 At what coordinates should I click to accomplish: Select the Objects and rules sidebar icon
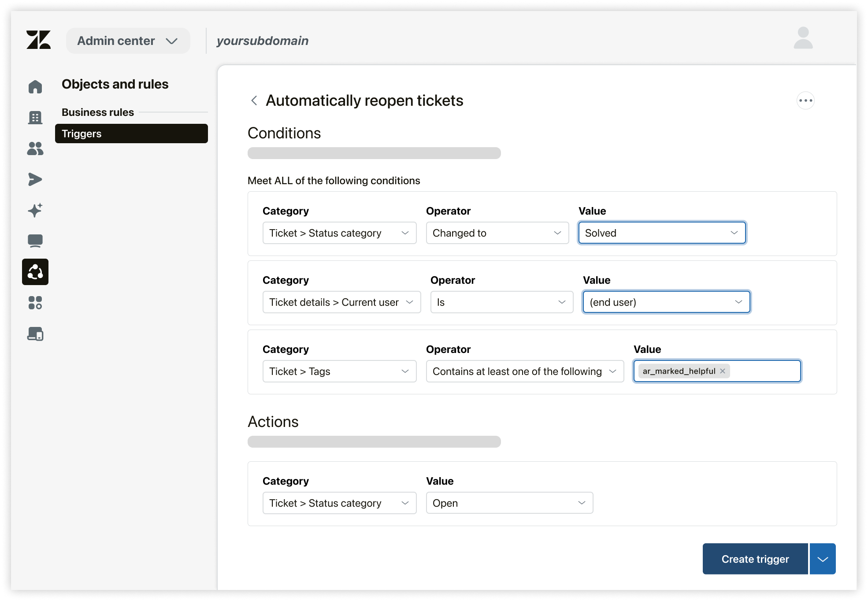(x=35, y=272)
